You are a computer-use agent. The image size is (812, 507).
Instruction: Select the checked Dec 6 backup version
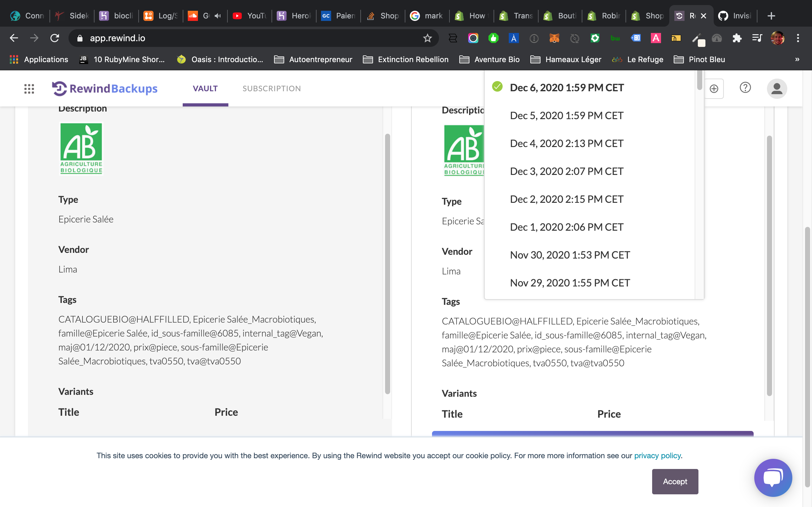[566, 87]
